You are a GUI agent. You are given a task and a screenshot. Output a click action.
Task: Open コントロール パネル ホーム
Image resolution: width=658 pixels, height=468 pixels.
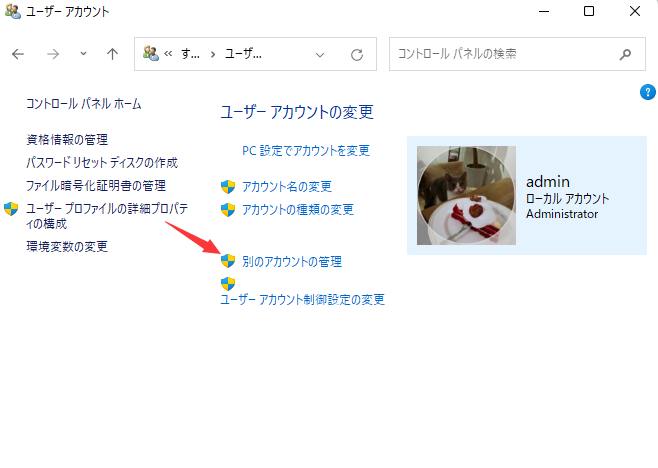(84, 104)
